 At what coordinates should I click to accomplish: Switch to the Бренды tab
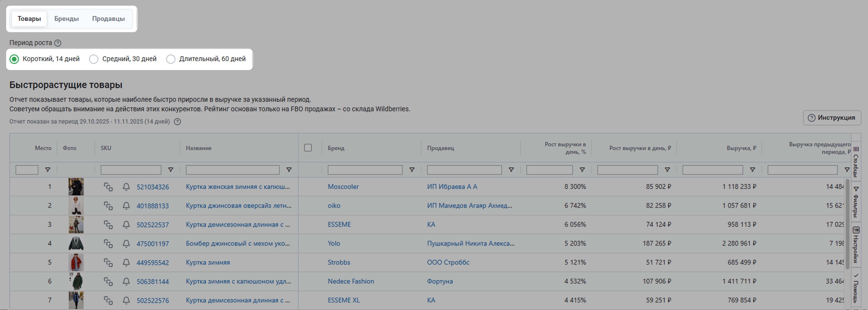coord(66,18)
